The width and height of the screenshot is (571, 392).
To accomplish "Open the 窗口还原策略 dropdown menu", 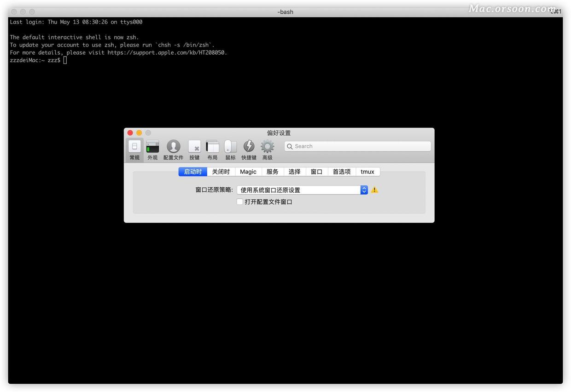I will coord(363,190).
